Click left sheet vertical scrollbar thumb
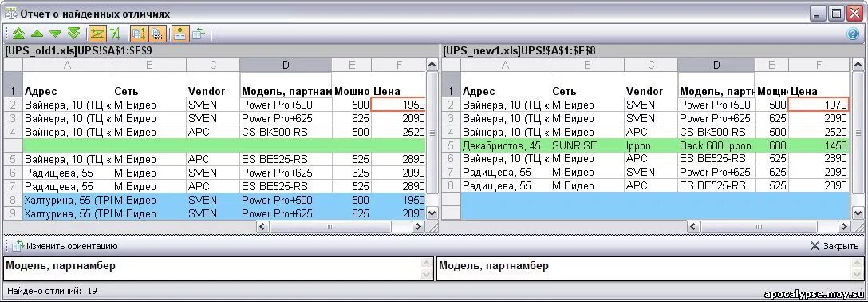Screen dimensions: 868x302 click(x=432, y=133)
